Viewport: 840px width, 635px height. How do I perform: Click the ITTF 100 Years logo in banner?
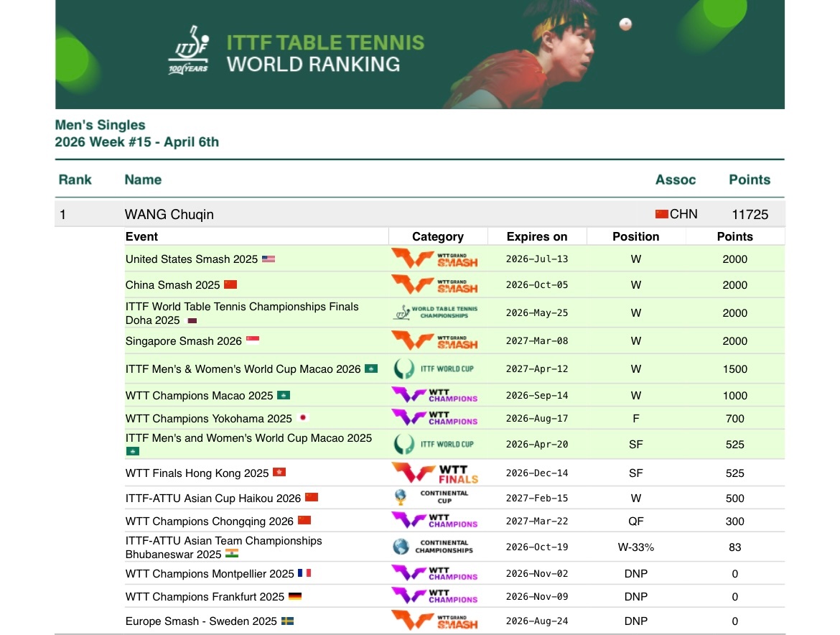tap(189, 50)
